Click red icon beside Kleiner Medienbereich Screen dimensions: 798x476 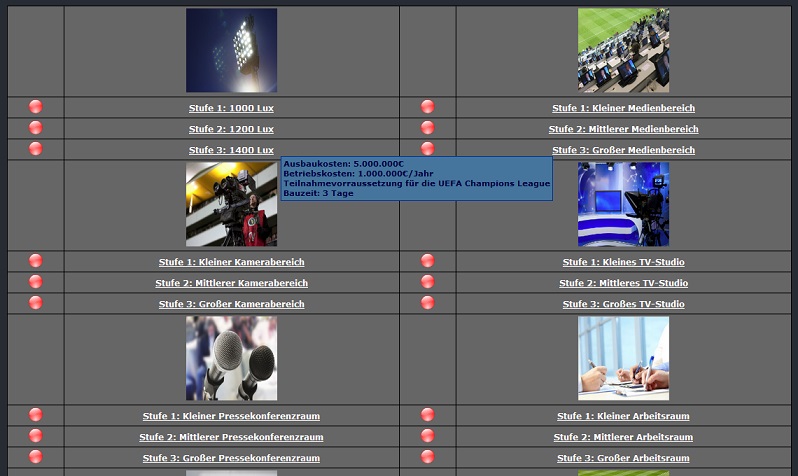pos(428,107)
